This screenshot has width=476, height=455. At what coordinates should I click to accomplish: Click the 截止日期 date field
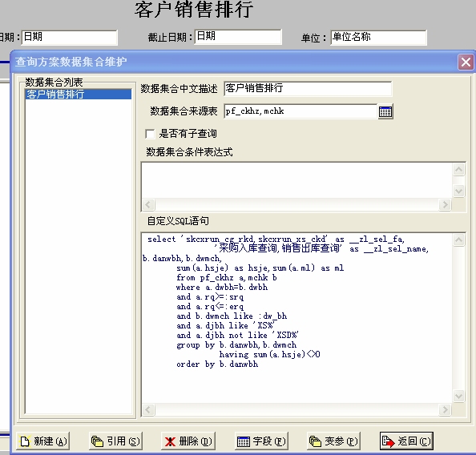(238, 37)
